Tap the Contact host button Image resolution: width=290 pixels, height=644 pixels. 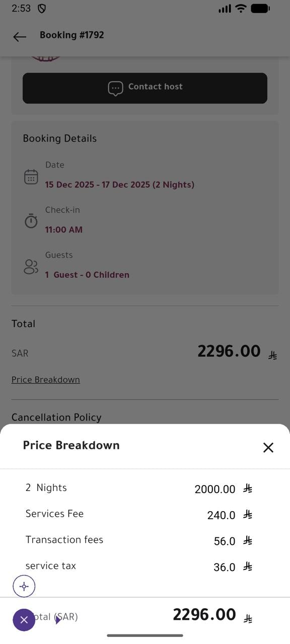[145, 88]
